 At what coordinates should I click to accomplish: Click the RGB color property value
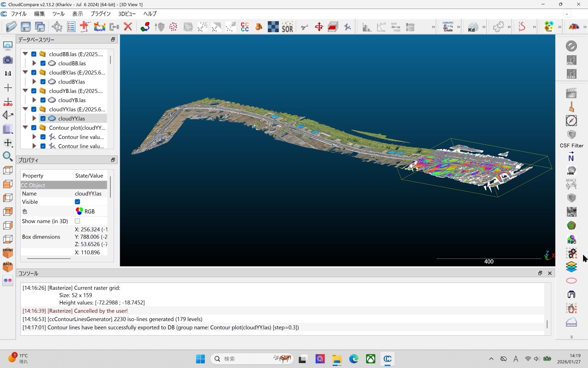(85, 211)
